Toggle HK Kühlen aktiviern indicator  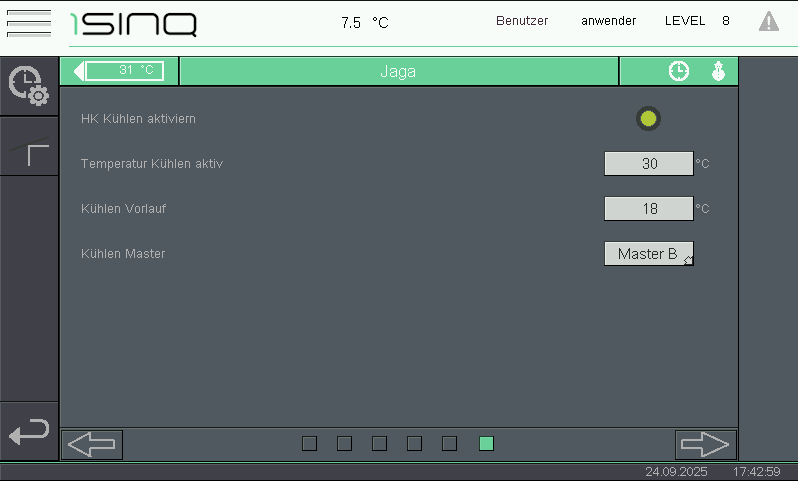(x=648, y=119)
